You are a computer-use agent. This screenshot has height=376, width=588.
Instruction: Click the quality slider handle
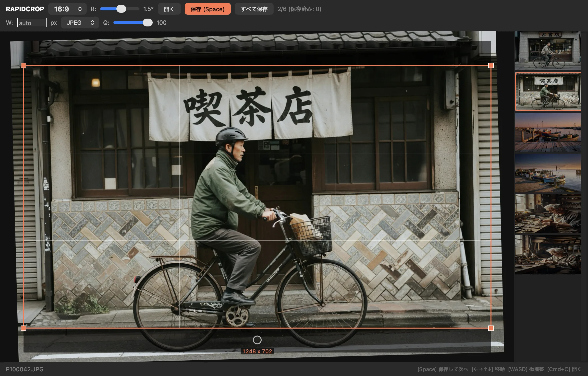click(x=147, y=23)
